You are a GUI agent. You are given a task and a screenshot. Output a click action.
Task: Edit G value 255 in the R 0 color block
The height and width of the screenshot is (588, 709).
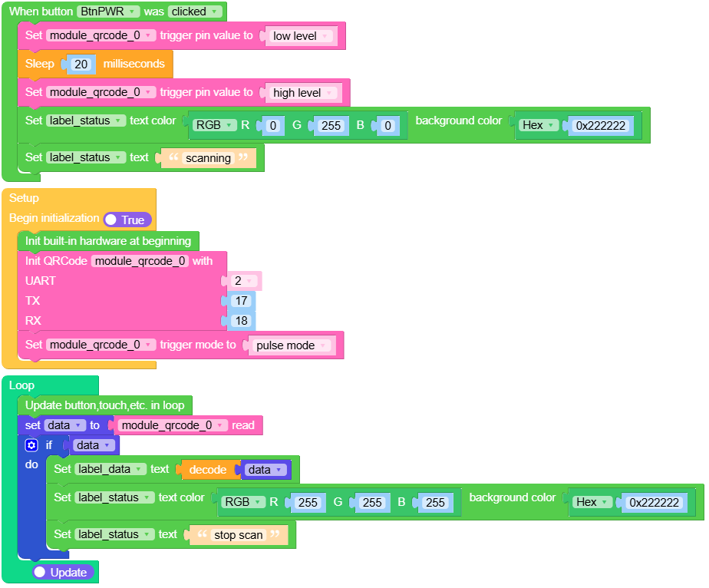point(331,126)
